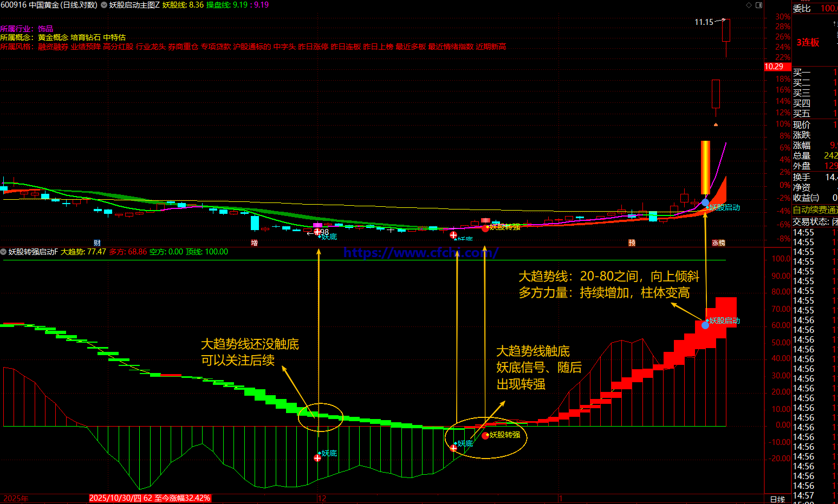Click the 2025年 label on date axis
The image size is (838, 504).
(x=16, y=499)
